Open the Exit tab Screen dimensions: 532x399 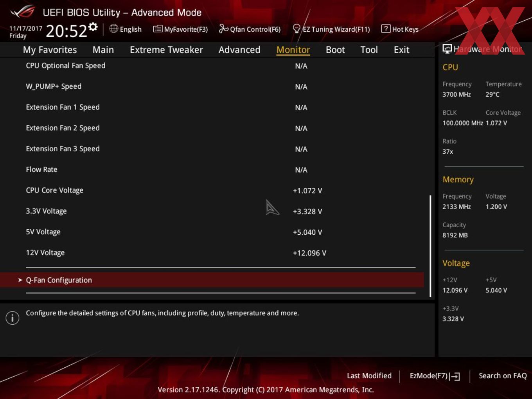pos(401,50)
